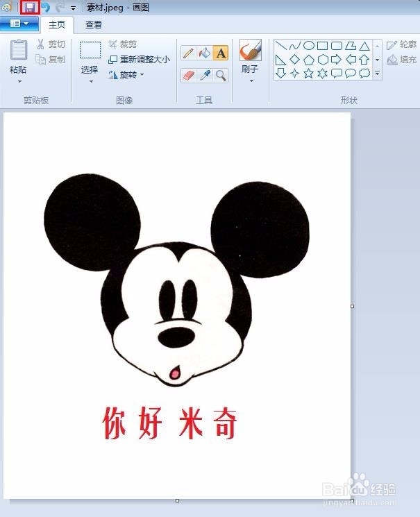Switch to the 查看 tab
Image resolution: width=420 pixels, height=517 pixels.
(93, 25)
